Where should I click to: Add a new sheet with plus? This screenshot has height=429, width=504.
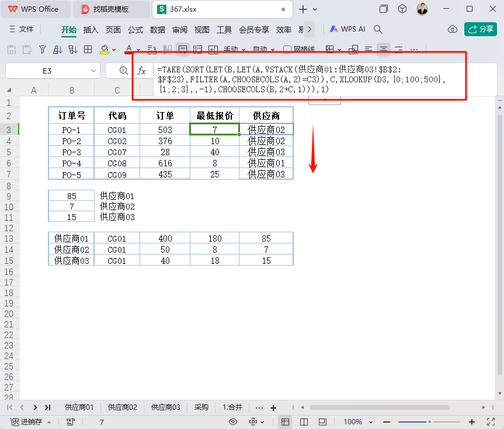(x=273, y=408)
